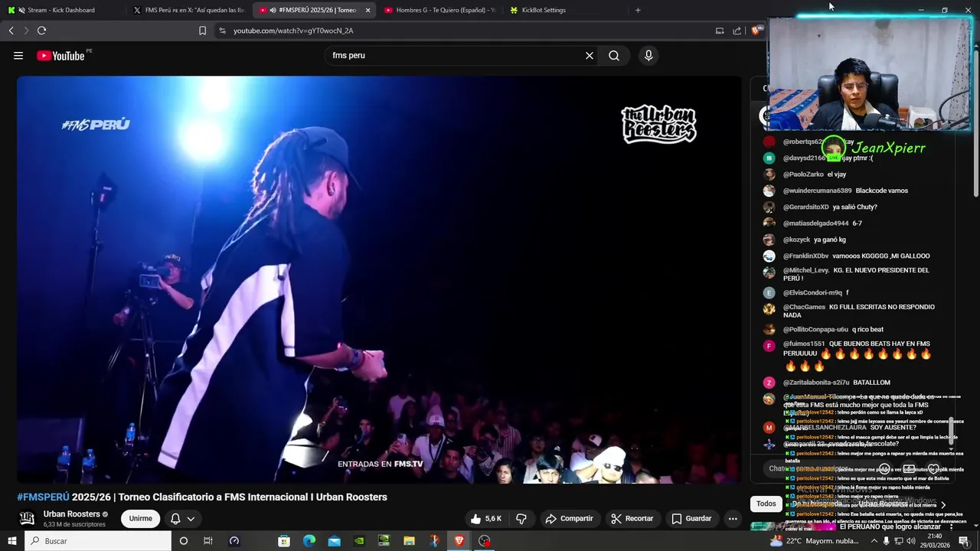Open notification bell dropdown for Urban Roosters
Viewport: 980px width, 551px height.
pyautogui.click(x=182, y=519)
